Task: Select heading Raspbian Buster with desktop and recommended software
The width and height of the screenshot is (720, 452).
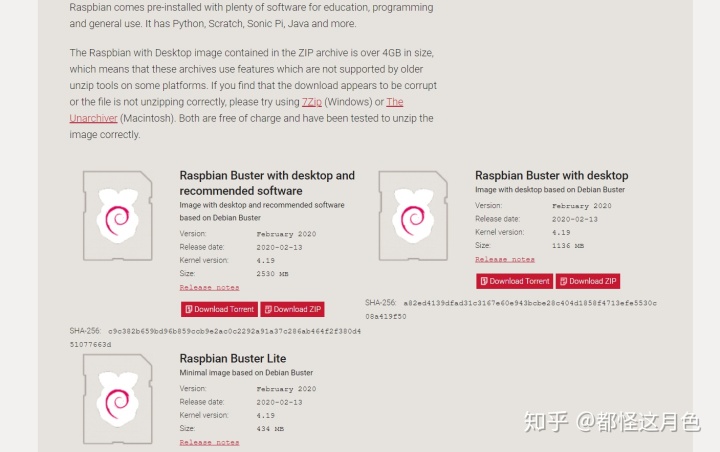Action: 267,183
